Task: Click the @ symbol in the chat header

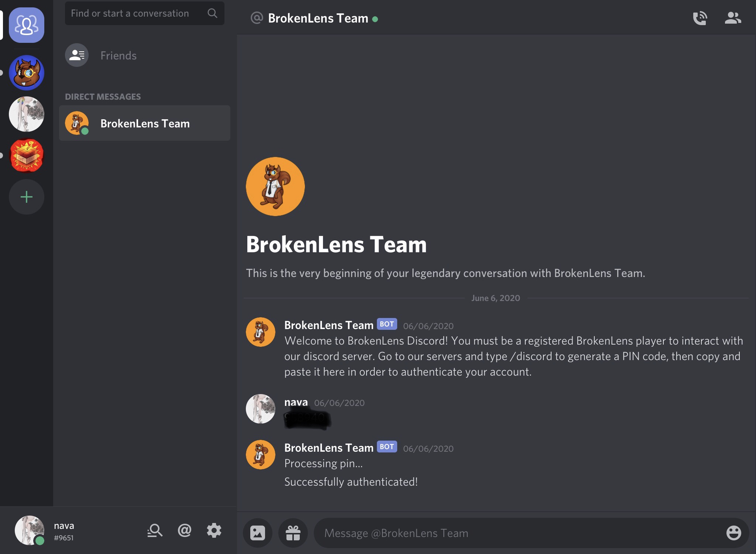Action: pos(257,18)
